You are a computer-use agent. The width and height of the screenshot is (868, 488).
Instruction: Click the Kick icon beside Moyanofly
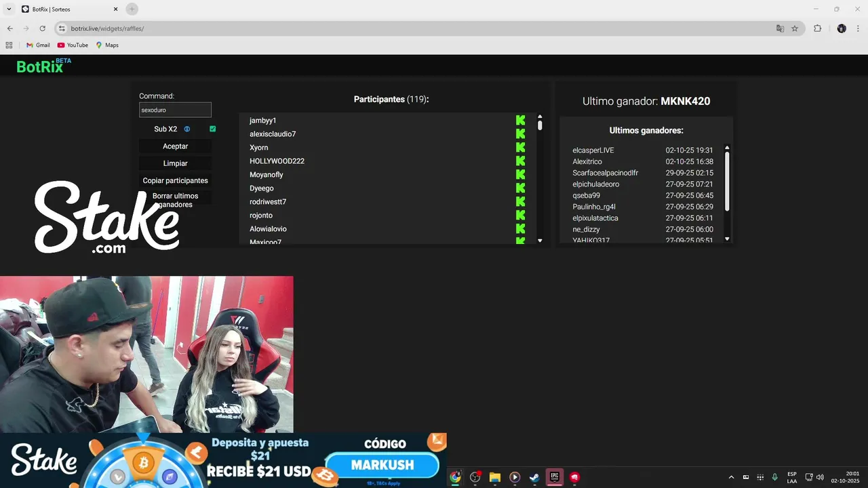[x=521, y=175]
